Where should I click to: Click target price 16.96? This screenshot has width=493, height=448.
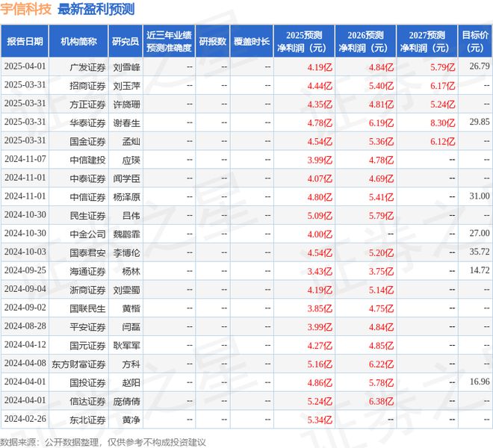point(480,382)
